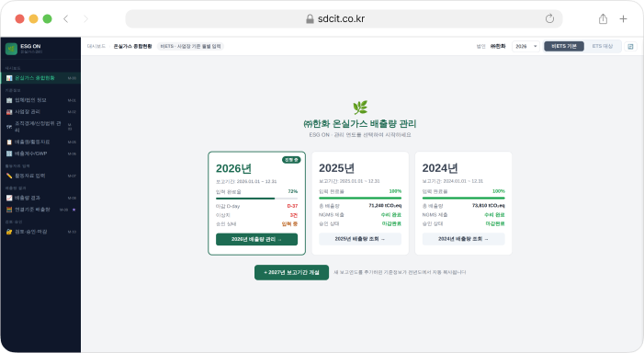Select the 2024년 year card heading
The image size is (644, 353).
click(440, 168)
